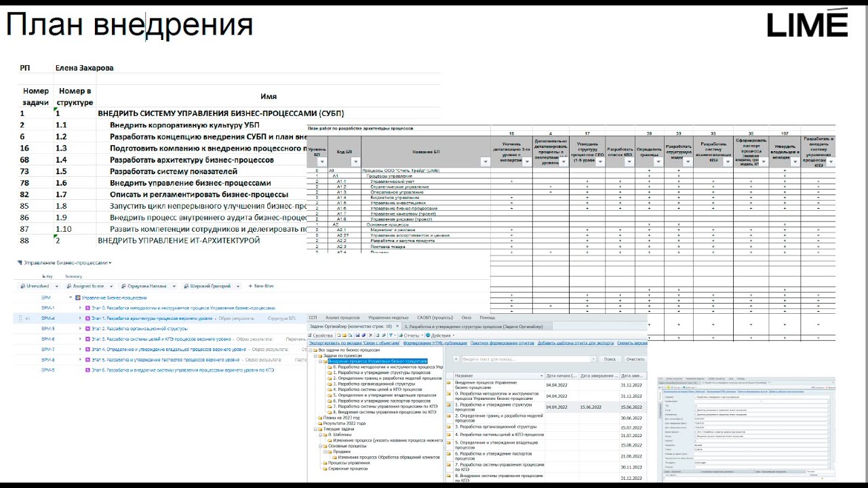The width and height of the screenshot is (868, 488).
Task: Expand issue BPM-7 Этап 4
Action: click(79, 350)
